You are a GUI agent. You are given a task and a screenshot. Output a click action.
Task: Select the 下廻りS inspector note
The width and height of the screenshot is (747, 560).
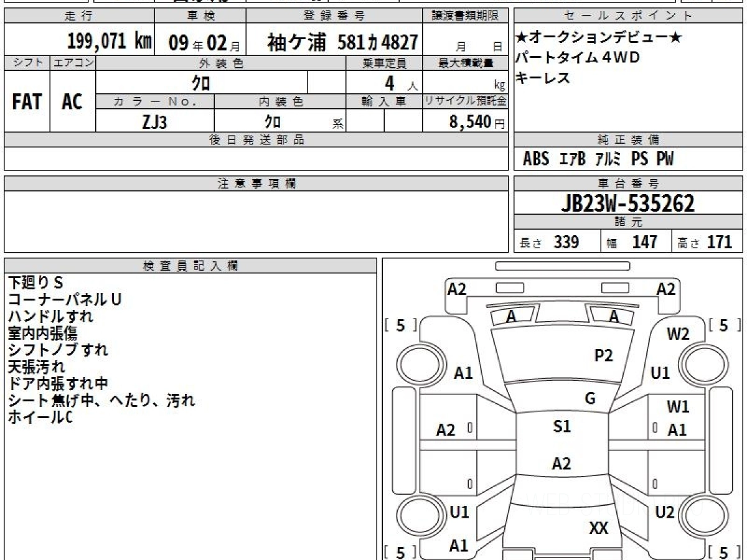tap(35, 282)
